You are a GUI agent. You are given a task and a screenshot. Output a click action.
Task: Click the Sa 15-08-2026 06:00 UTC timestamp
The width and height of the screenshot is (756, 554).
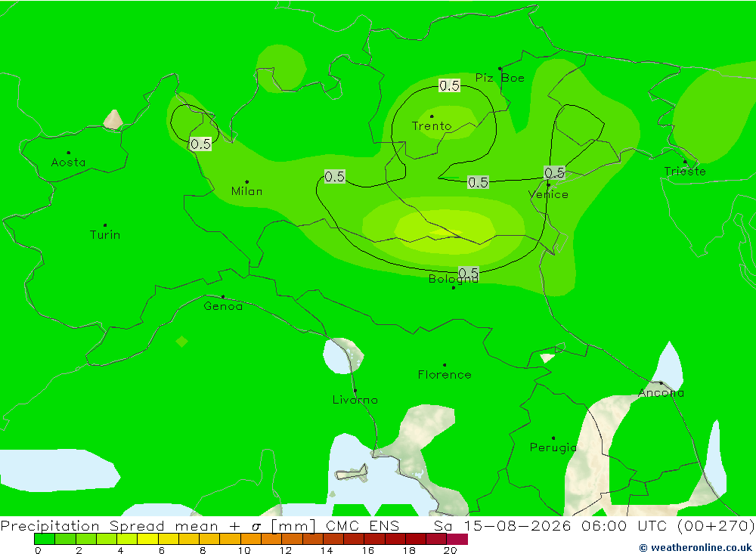point(551,525)
